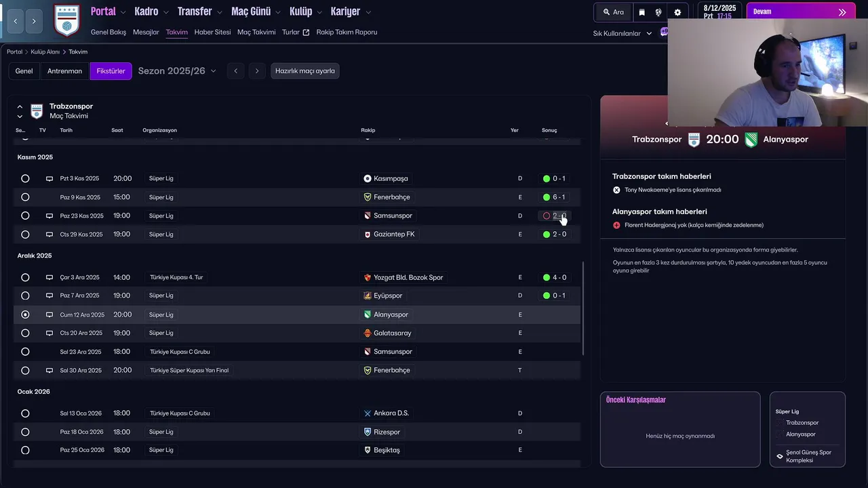The width and height of the screenshot is (868, 488).
Task: Click Trabzonspor crest above fixture list
Action: pos(37,111)
